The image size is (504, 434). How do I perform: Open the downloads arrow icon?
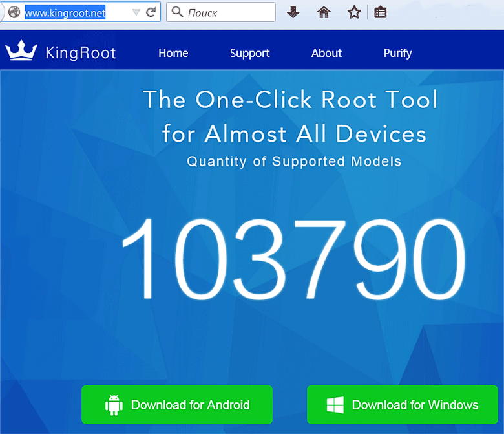click(293, 12)
